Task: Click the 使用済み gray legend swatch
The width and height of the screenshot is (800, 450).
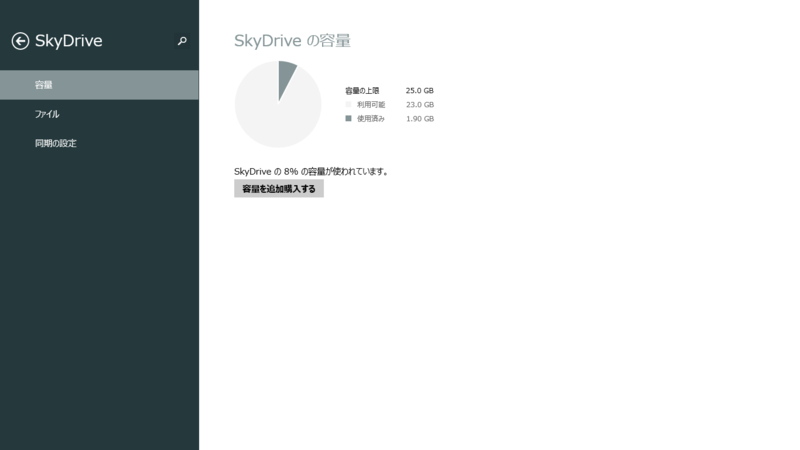Action: point(348,118)
